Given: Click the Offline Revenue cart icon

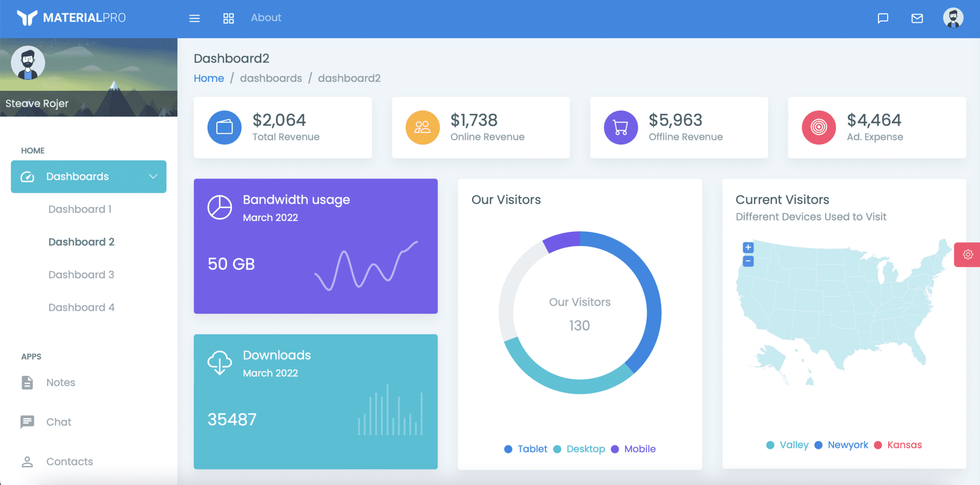Looking at the screenshot, I should 621,128.
